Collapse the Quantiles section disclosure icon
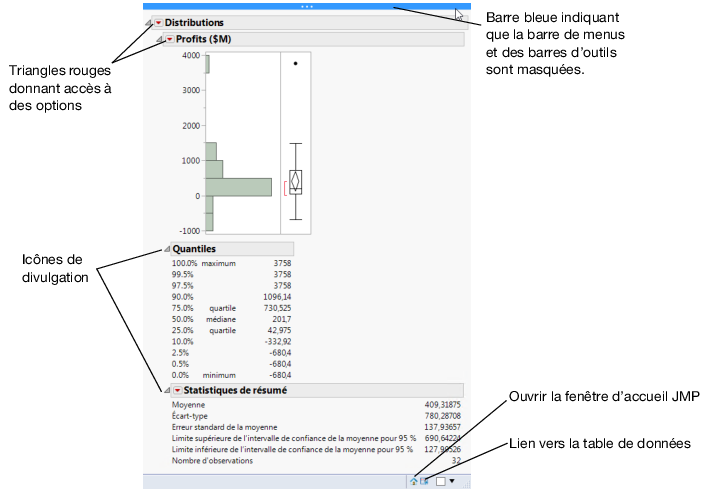The width and height of the screenshot is (718, 494). pyautogui.click(x=167, y=249)
